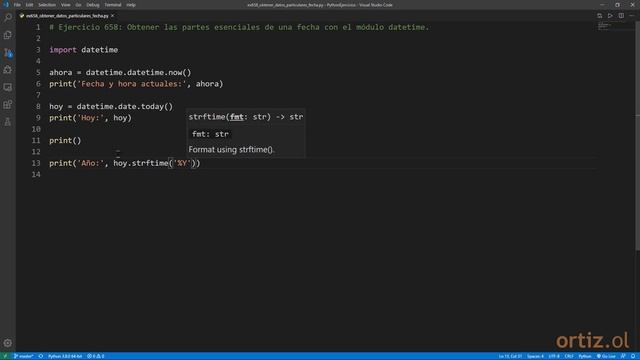Change language mode via Python status item

click(584, 356)
